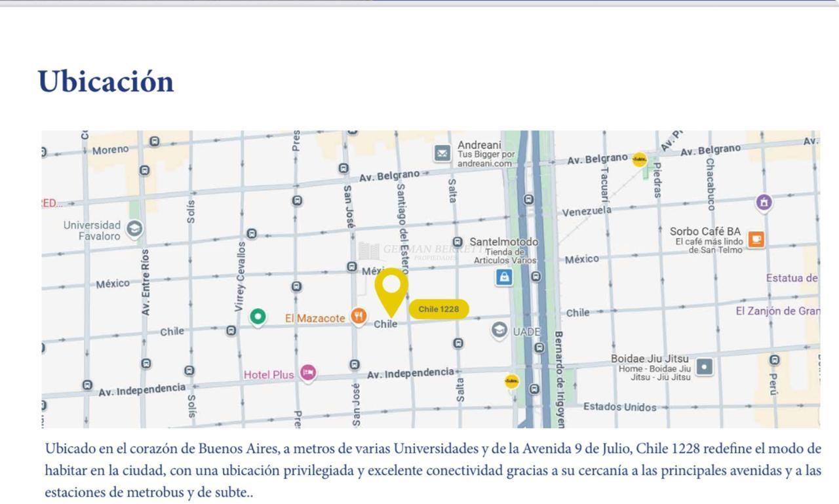Image resolution: width=839 pixels, height=504 pixels.
Task: Click the yellow Chile 1228 label
Action: pyautogui.click(x=439, y=309)
